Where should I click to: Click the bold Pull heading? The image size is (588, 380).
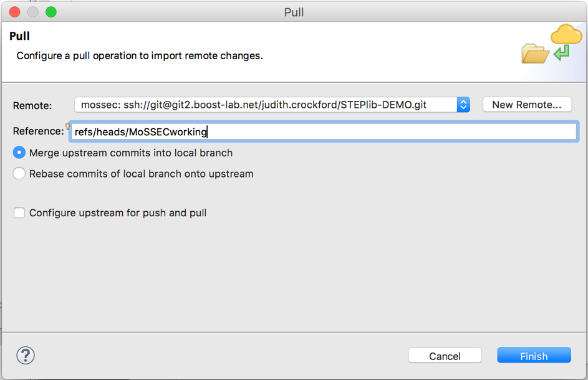(x=20, y=37)
